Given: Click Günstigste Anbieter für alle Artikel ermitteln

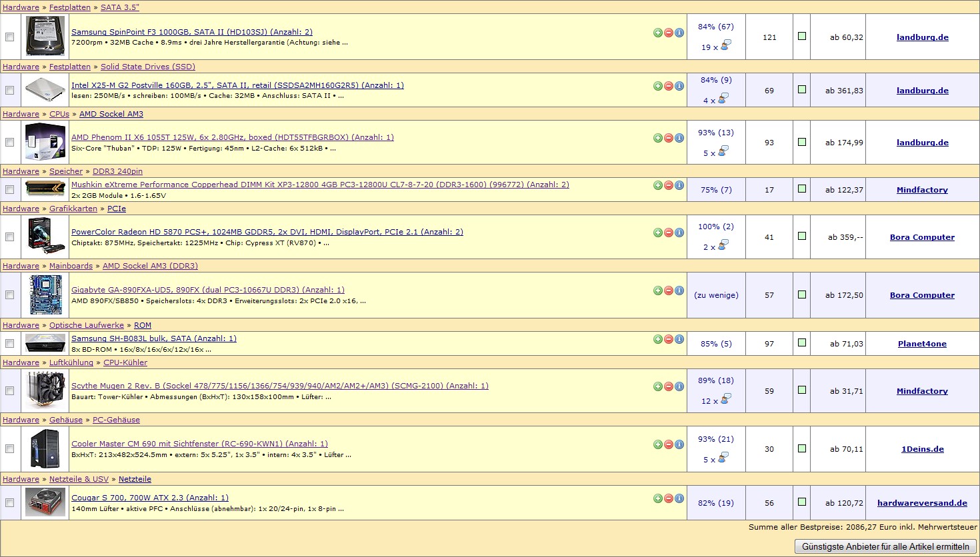Looking at the screenshot, I should (885, 546).
